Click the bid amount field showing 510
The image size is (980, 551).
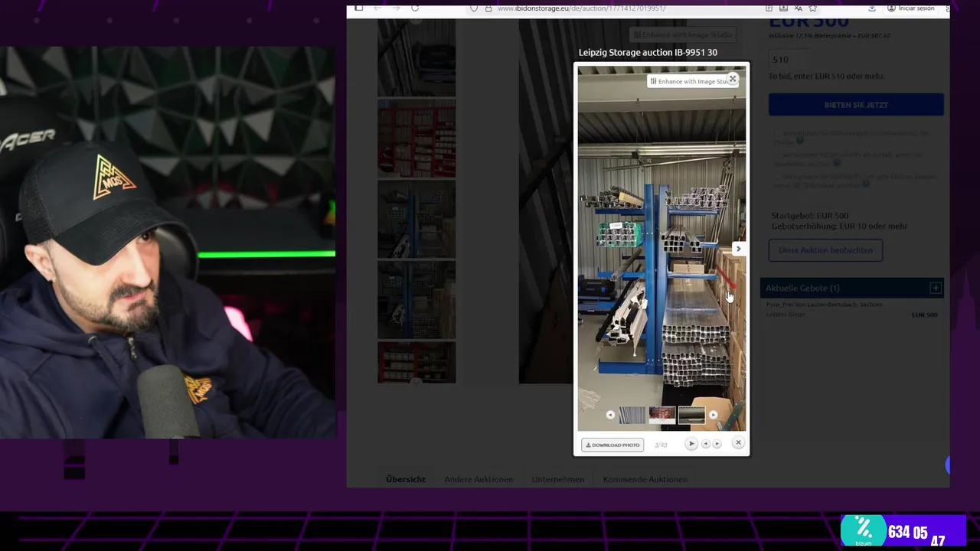[x=790, y=60]
